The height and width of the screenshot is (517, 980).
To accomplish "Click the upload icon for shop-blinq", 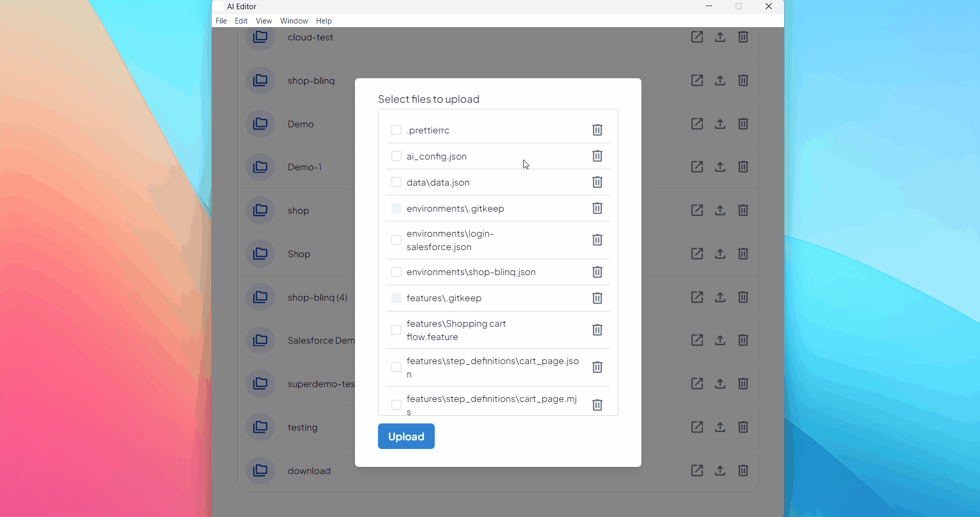I will (x=720, y=80).
